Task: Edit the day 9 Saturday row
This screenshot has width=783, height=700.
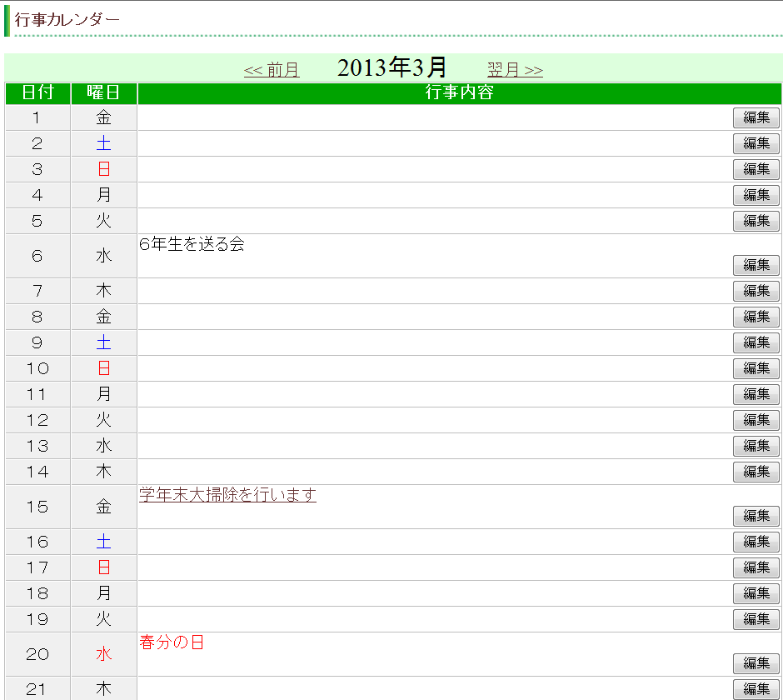Action: point(756,342)
